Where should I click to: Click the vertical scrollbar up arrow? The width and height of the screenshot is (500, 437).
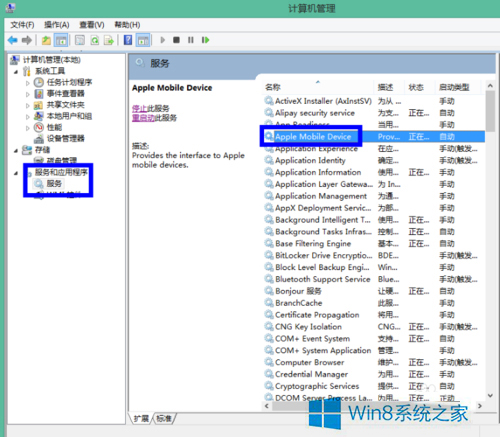[x=490, y=86]
